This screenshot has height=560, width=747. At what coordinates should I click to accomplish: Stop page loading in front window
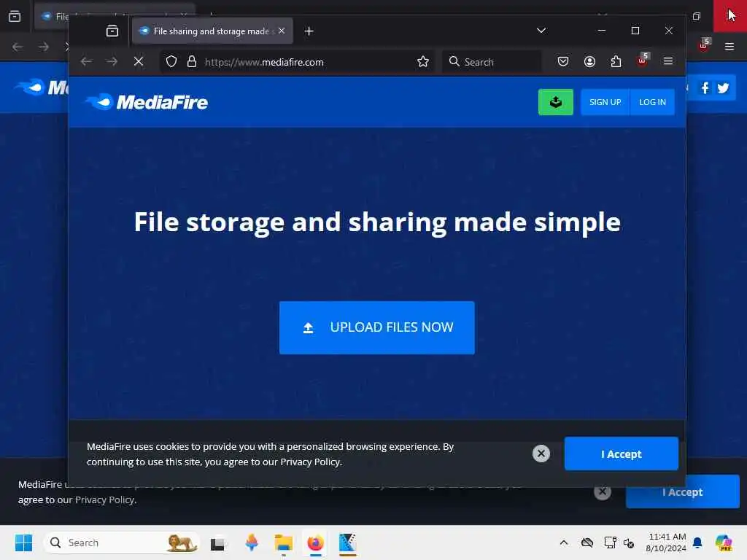[139, 61]
